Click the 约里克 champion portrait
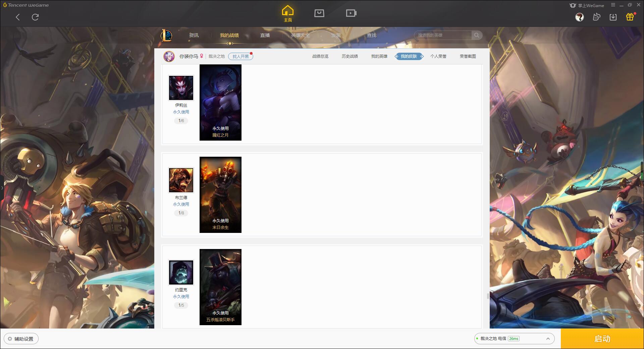 click(x=181, y=272)
